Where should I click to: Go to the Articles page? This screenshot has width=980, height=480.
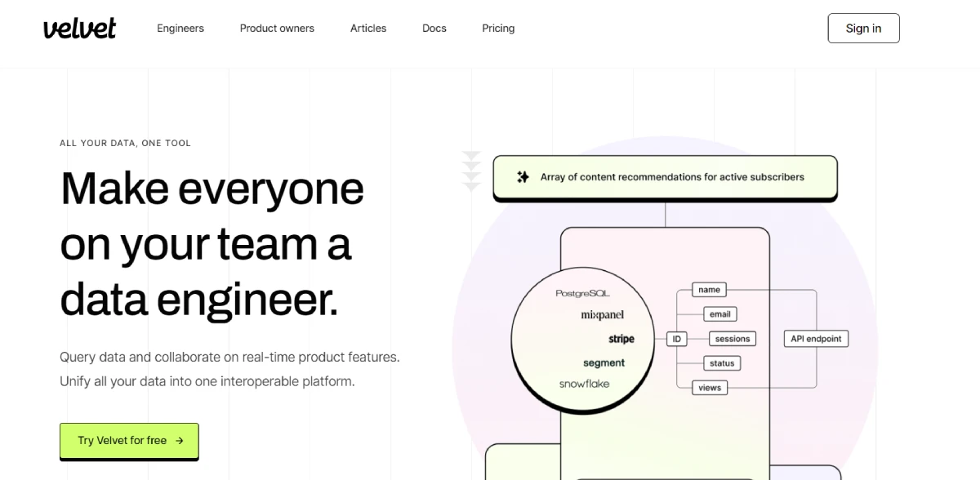[368, 28]
